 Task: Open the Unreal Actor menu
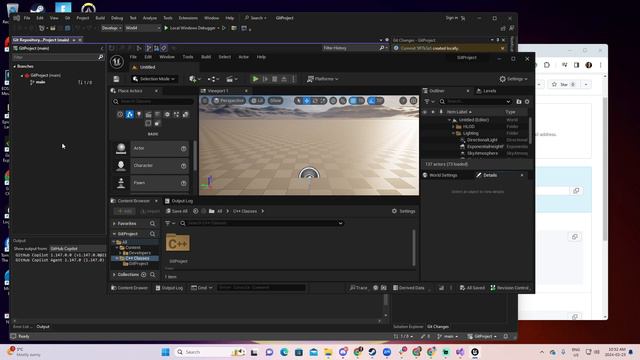[243, 57]
